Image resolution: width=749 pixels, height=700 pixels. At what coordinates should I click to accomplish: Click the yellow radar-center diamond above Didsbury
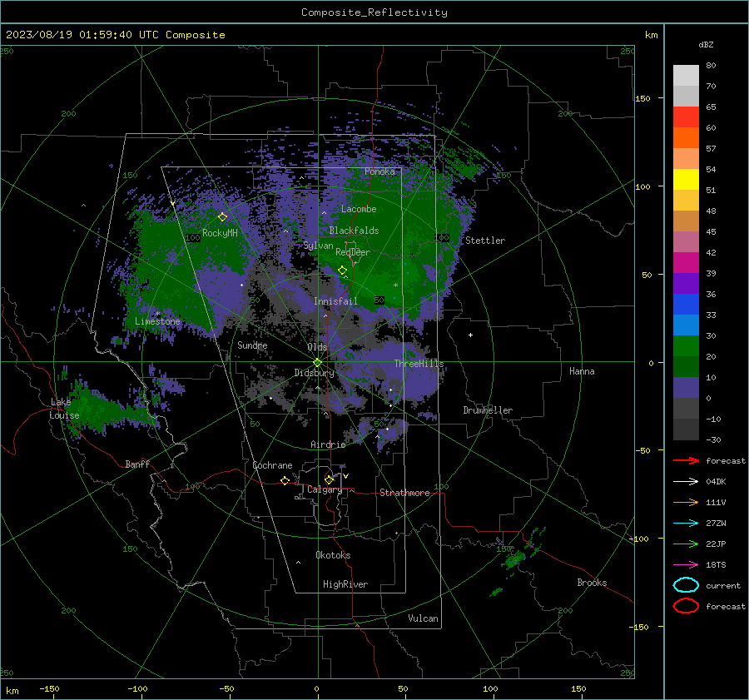click(317, 363)
